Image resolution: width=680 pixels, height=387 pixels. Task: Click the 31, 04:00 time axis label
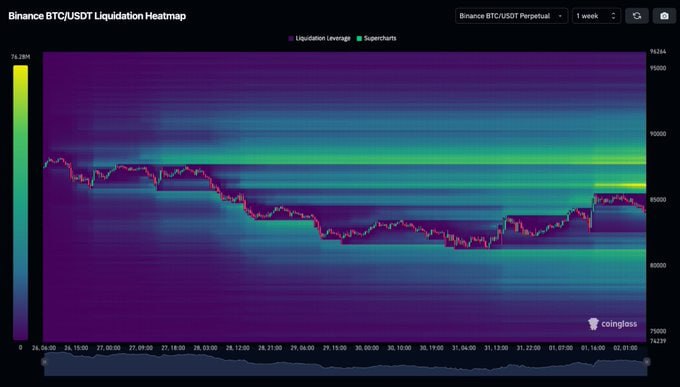[x=464, y=348]
